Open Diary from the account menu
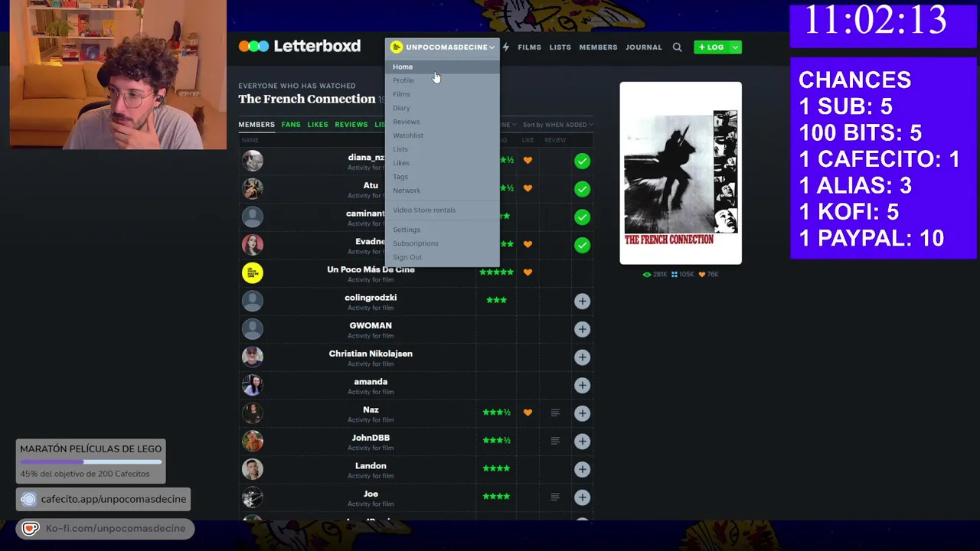 point(401,108)
